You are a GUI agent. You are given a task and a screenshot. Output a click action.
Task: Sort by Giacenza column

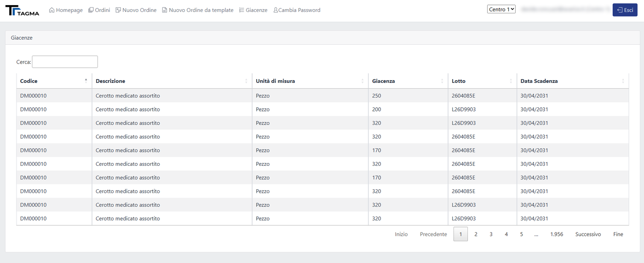pos(408,81)
